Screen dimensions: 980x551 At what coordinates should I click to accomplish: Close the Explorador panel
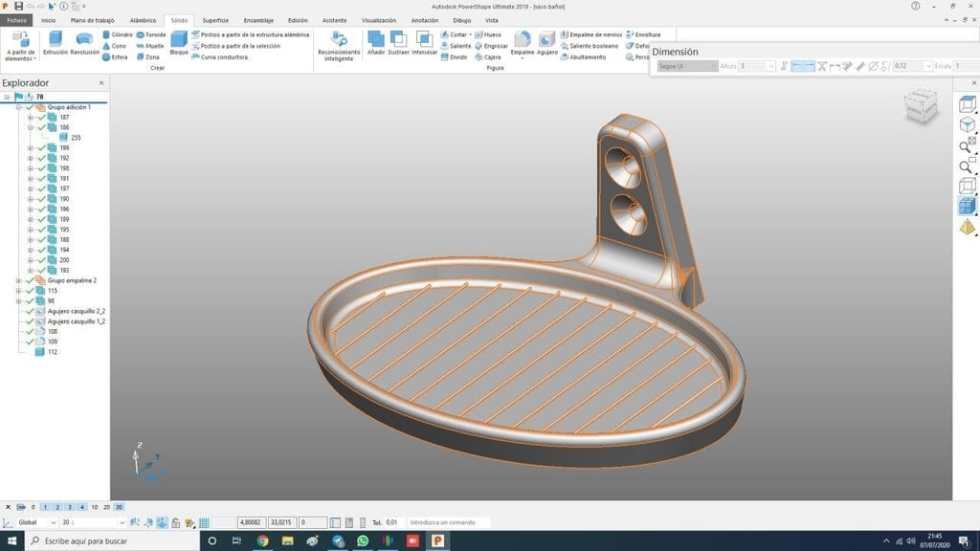coord(101,83)
